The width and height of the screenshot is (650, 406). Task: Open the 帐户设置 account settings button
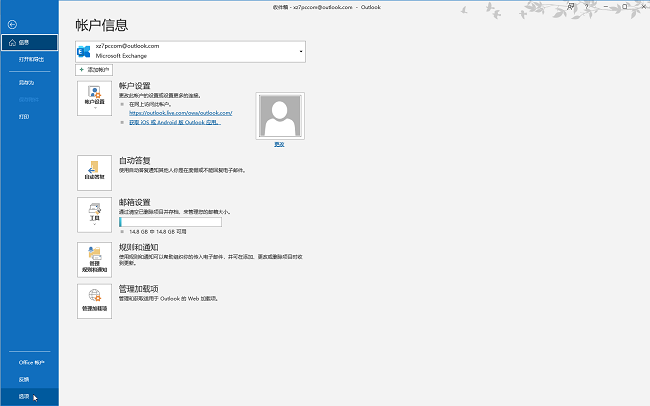click(x=94, y=98)
